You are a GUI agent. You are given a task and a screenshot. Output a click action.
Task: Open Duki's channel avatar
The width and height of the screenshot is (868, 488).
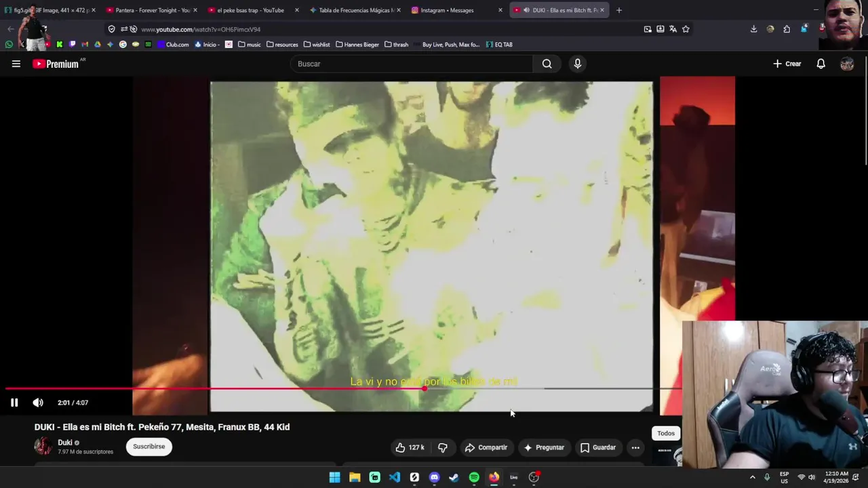coord(43,446)
